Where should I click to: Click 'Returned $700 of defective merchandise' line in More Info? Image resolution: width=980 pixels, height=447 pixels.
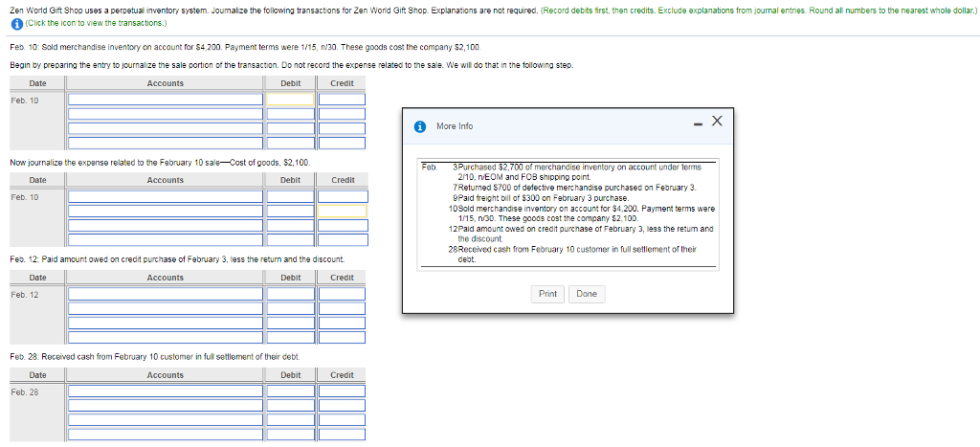click(574, 188)
